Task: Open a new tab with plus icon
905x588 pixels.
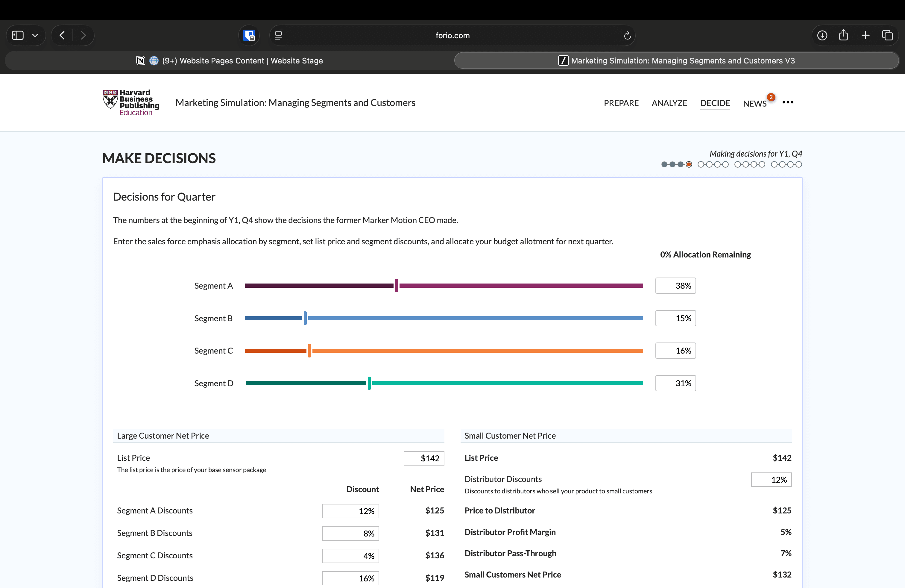Action: point(865,35)
